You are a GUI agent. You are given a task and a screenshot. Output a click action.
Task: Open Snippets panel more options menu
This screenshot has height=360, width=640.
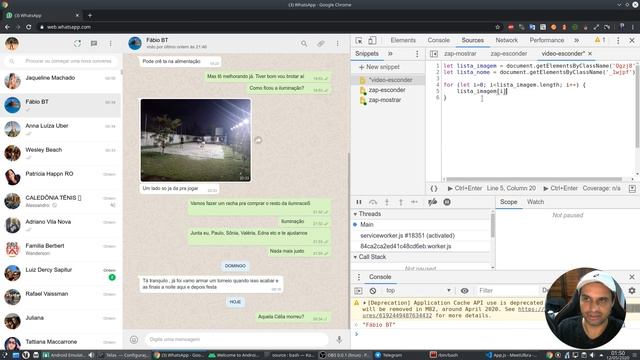coord(417,53)
